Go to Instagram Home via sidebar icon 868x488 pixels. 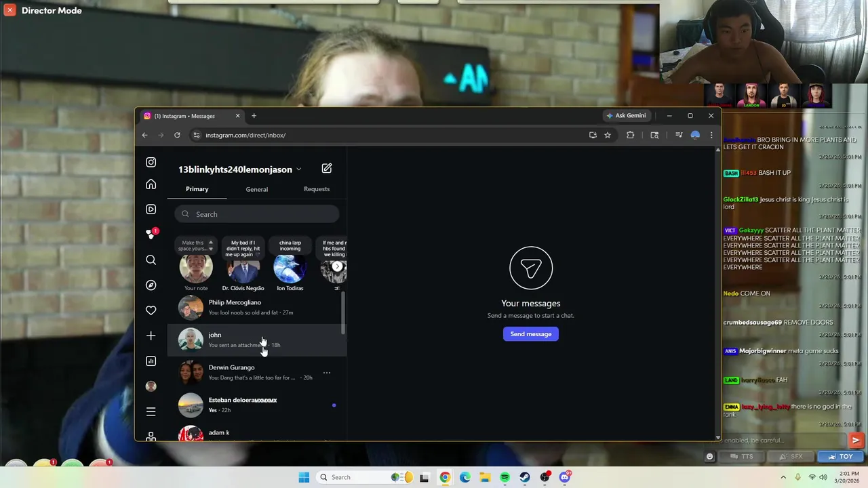click(151, 184)
